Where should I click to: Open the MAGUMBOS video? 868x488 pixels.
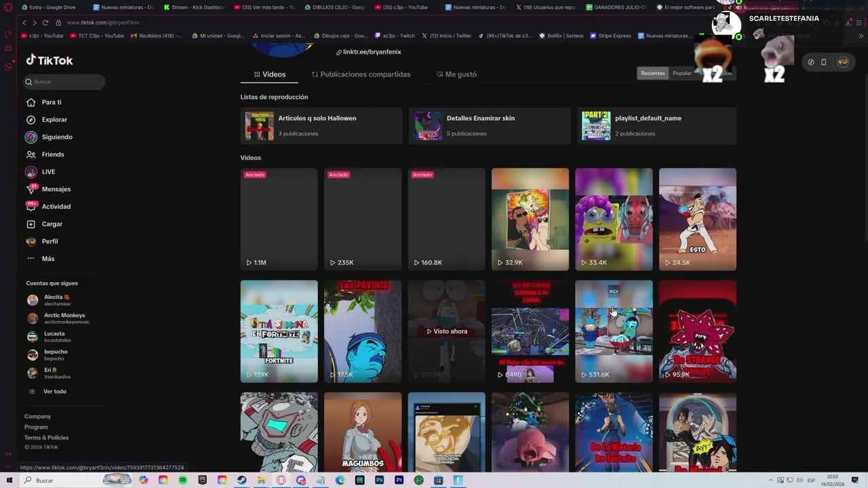[363, 432]
